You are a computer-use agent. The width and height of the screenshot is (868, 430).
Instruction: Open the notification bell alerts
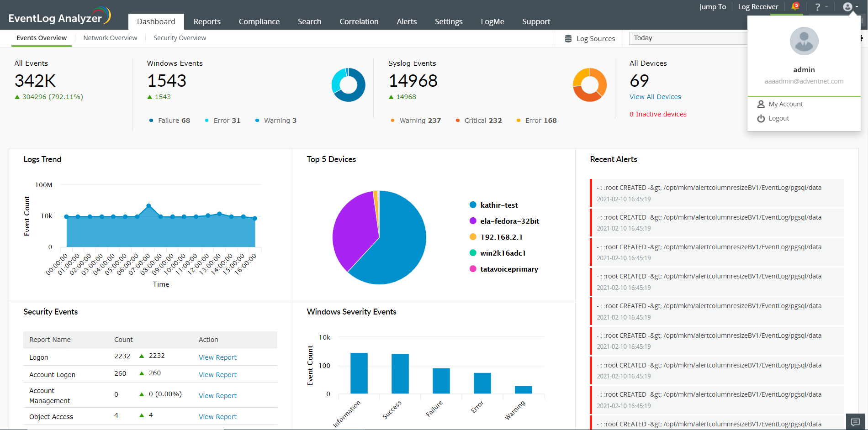click(794, 6)
